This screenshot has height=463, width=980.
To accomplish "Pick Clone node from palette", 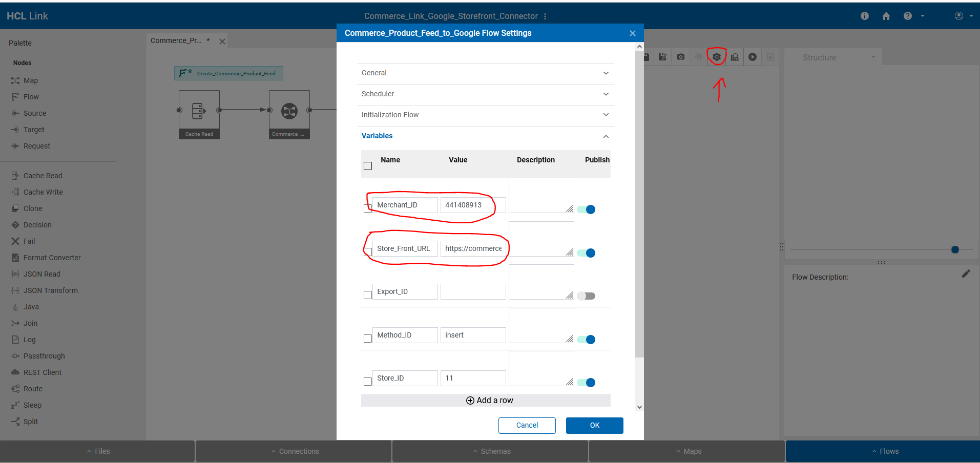I will (27, 208).
